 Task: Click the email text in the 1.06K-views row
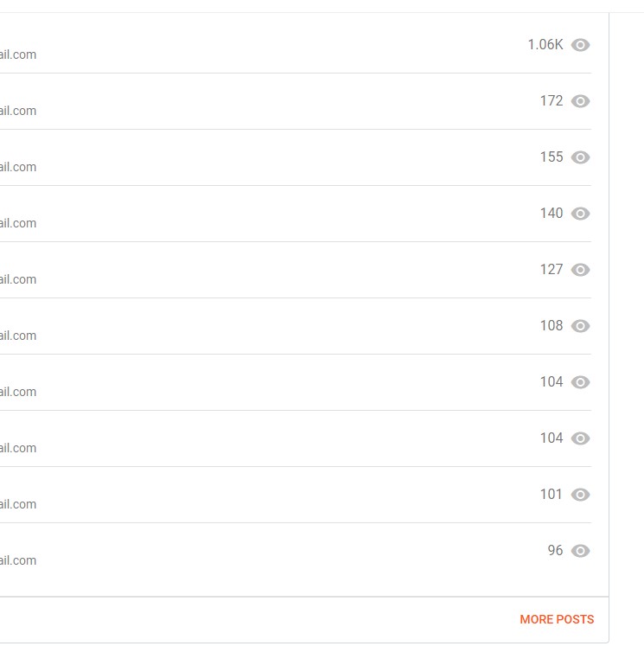[x=18, y=54]
